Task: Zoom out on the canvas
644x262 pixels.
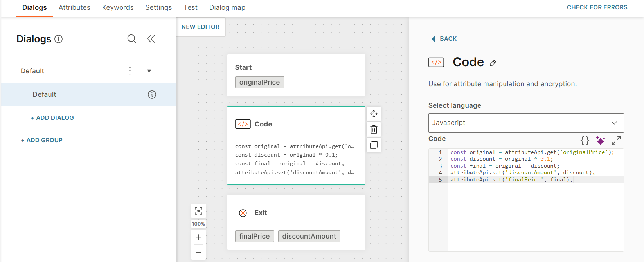Action: click(x=199, y=252)
